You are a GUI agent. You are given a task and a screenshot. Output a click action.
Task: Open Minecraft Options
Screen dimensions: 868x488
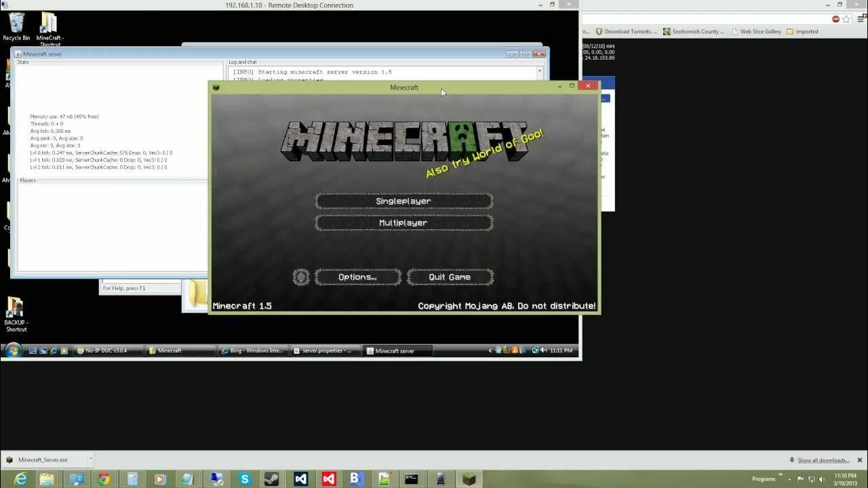(357, 277)
